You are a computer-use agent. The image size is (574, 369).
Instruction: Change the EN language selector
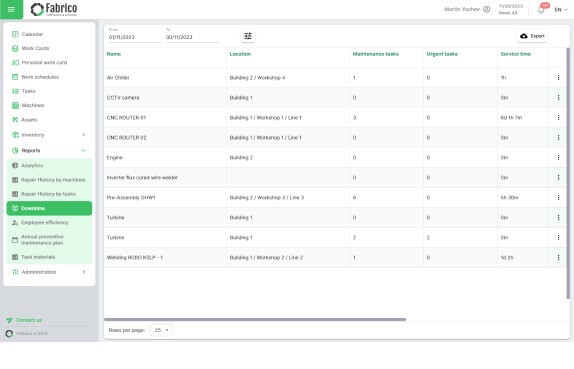pos(561,10)
